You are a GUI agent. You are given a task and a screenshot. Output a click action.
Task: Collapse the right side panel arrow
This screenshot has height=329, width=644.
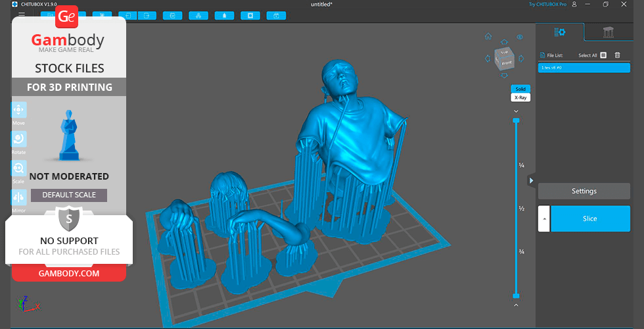(531, 180)
